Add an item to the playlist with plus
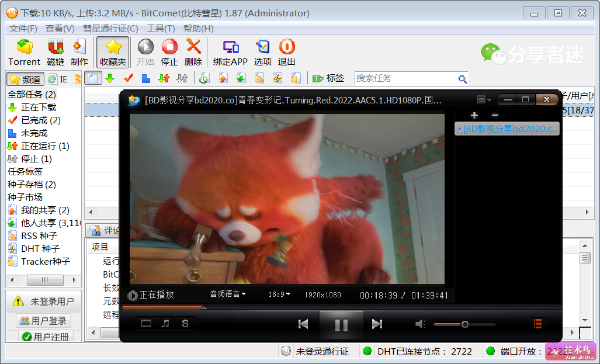 [474, 115]
